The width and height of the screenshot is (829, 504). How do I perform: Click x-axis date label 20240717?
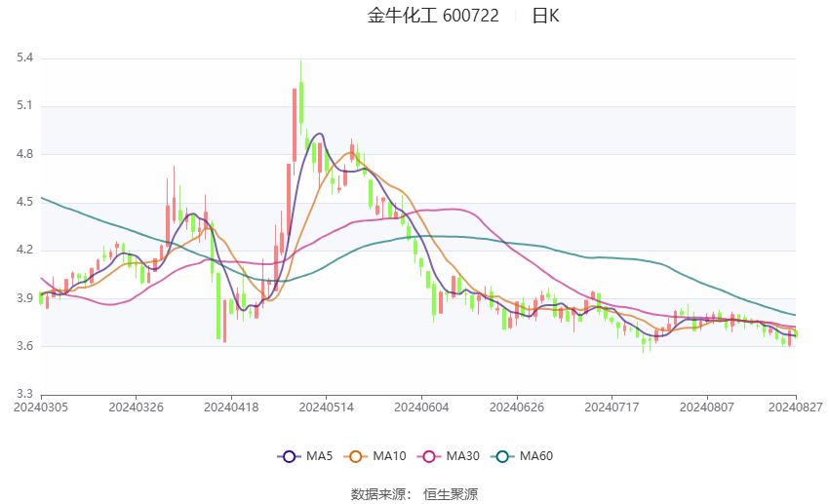click(612, 407)
